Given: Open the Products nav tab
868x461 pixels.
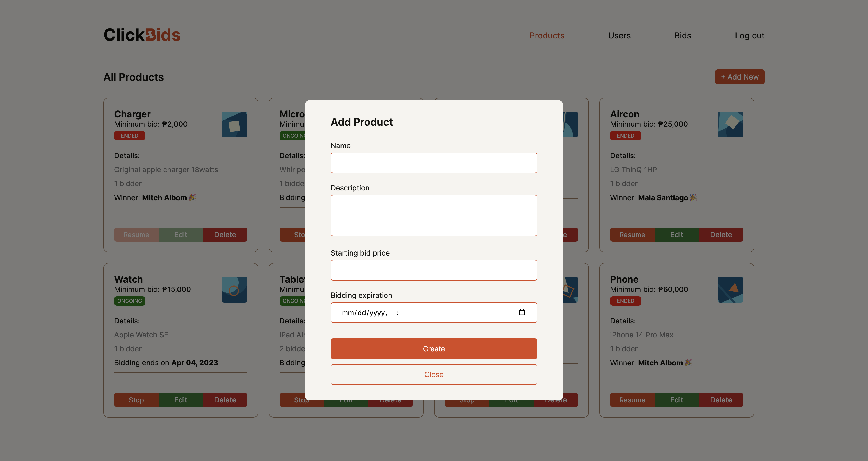Looking at the screenshot, I should coord(547,35).
